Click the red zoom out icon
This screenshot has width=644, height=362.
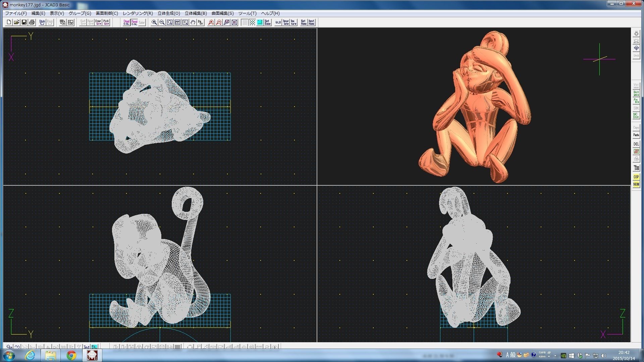coord(219,22)
